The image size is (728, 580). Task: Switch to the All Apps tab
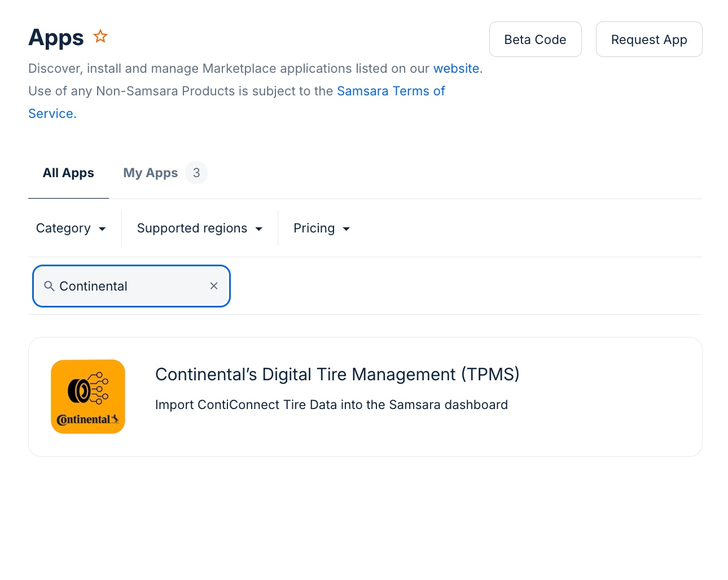68,173
